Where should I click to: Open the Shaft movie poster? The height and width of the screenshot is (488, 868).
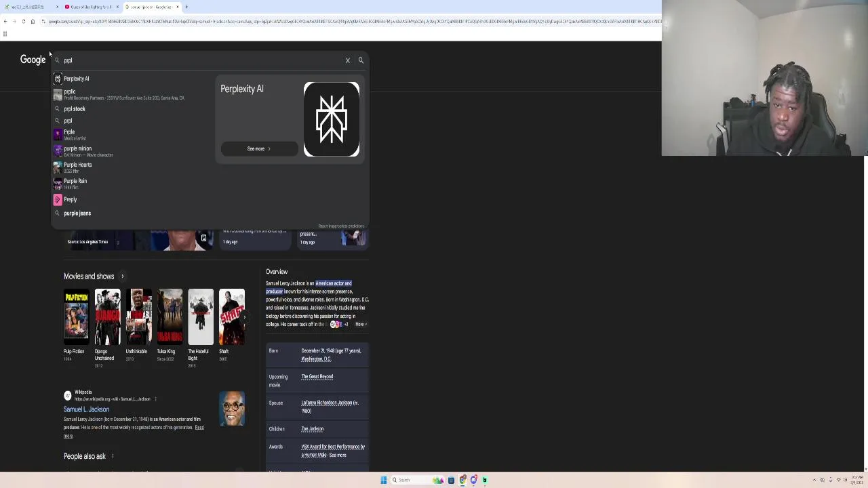232,317
